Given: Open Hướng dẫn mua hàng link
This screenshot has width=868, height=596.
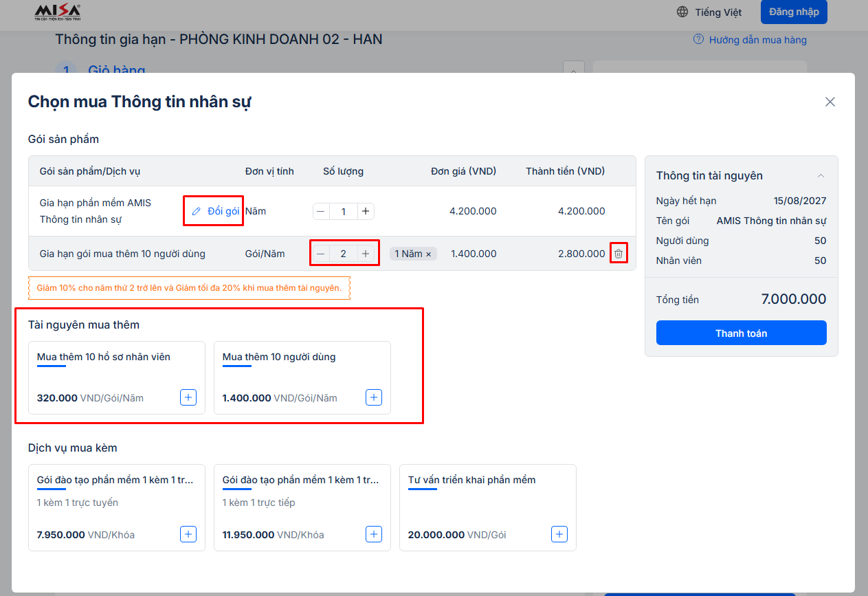Looking at the screenshot, I should pyautogui.click(x=757, y=40).
